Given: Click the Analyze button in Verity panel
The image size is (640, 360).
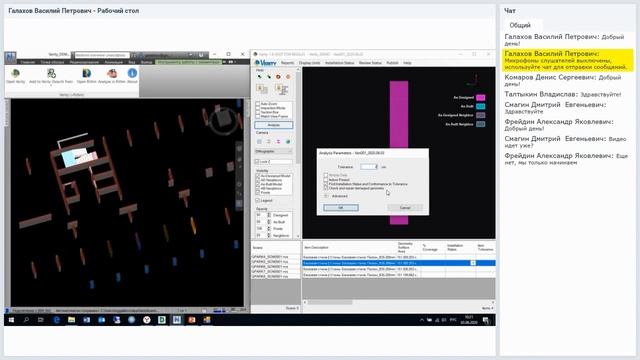Looking at the screenshot, I should pos(273,125).
